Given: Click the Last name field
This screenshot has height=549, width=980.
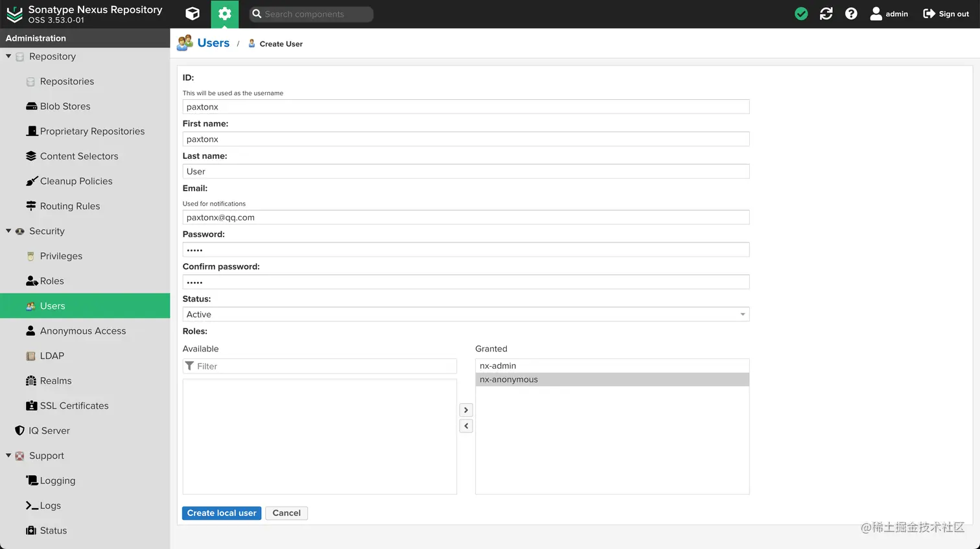Looking at the screenshot, I should point(466,172).
